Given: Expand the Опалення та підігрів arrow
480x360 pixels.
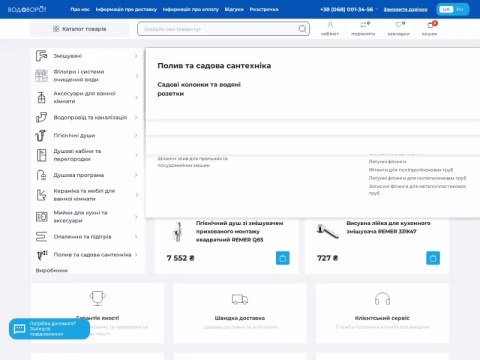Looking at the screenshot, I should (x=136, y=237).
